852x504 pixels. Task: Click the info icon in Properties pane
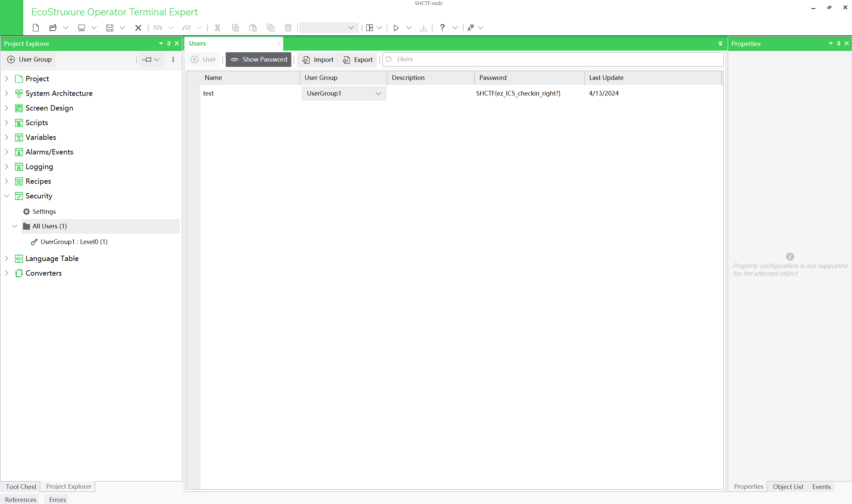[x=790, y=256]
